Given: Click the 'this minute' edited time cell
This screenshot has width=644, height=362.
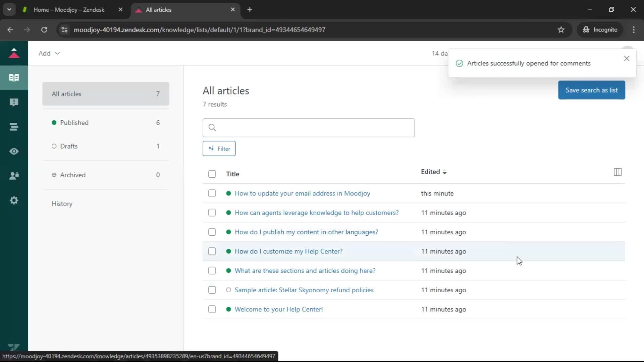Looking at the screenshot, I should coord(437,193).
